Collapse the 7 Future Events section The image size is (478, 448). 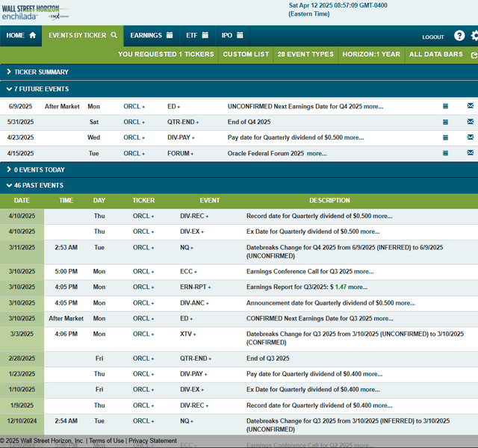pos(37,89)
